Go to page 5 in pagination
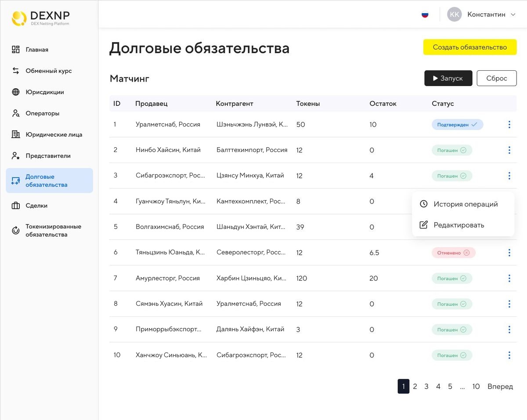Image resolution: width=527 pixels, height=420 pixels. [450, 387]
